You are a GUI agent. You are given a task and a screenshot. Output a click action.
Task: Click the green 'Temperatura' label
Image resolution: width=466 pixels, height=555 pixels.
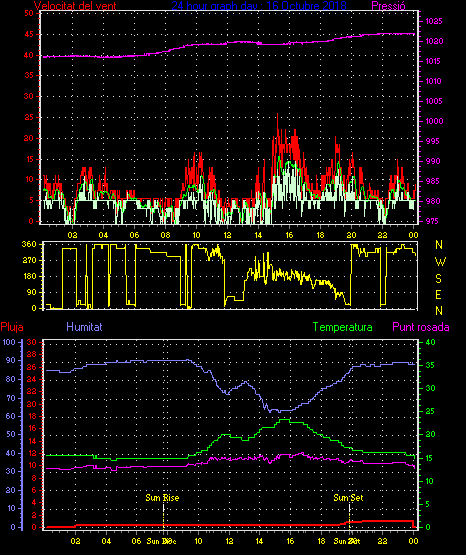click(343, 327)
